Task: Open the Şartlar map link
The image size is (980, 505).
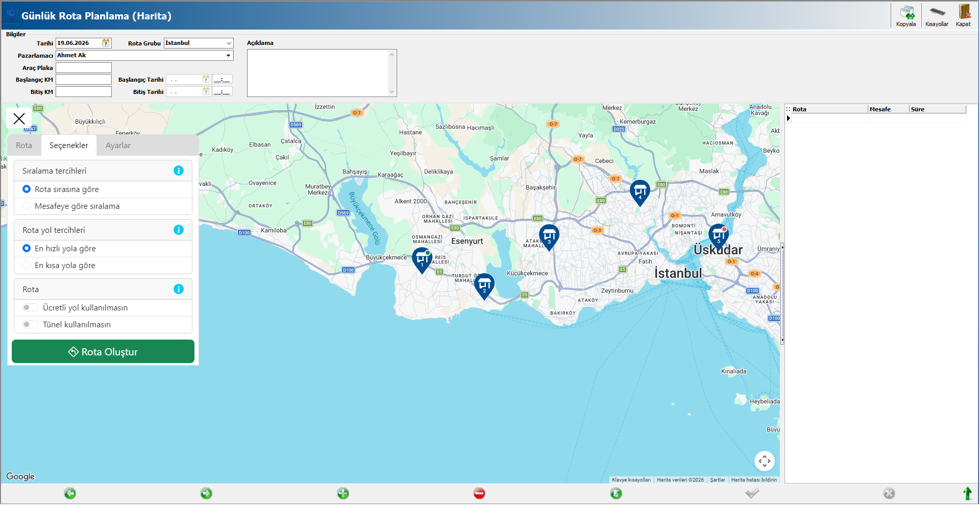Action: point(718,480)
